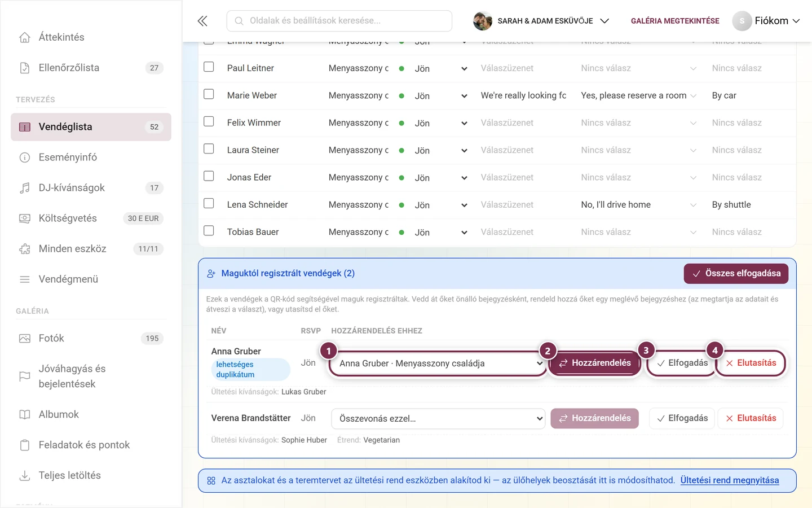Click Lena Schneider's Válaszüzenet field
Image resolution: width=812 pixels, height=508 pixels.
[x=523, y=205]
